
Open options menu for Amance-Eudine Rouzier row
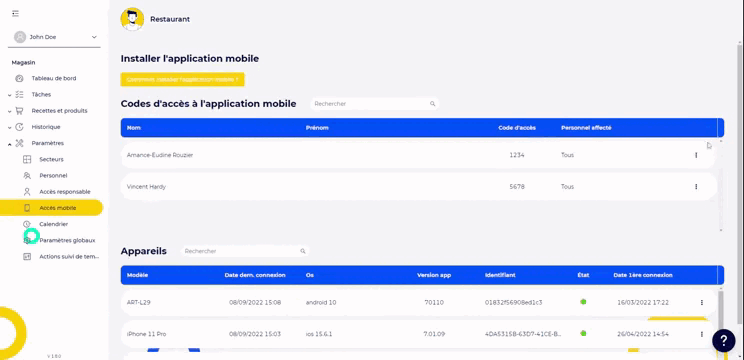(696, 155)
